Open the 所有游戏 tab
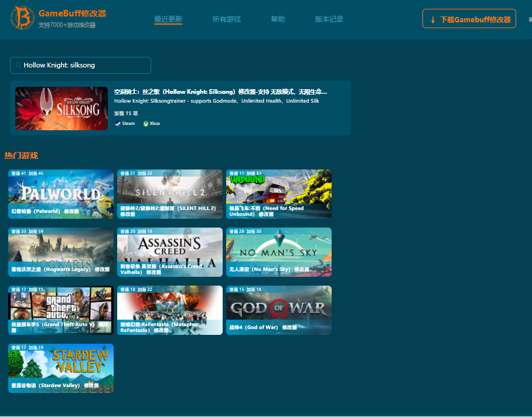 [x=226, y=19]
